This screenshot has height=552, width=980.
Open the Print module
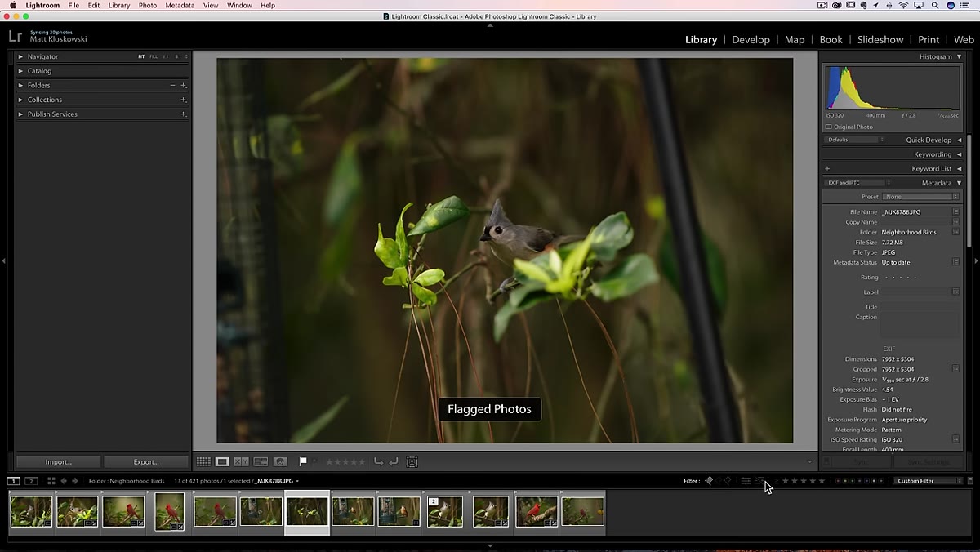(x=929, y=39)
